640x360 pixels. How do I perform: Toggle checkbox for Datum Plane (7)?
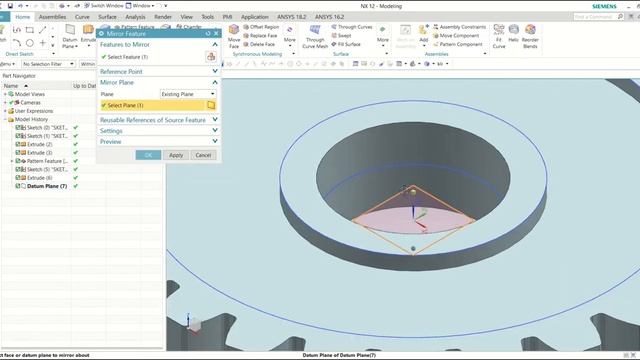point(18,186)
